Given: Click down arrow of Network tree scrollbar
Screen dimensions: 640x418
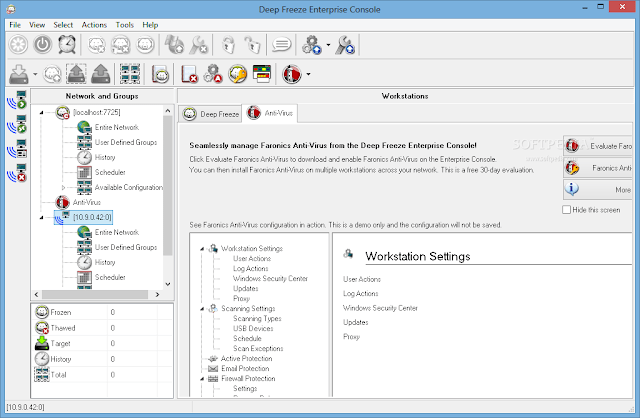Looking at the screenshot, I should click(x=168, y=284).
